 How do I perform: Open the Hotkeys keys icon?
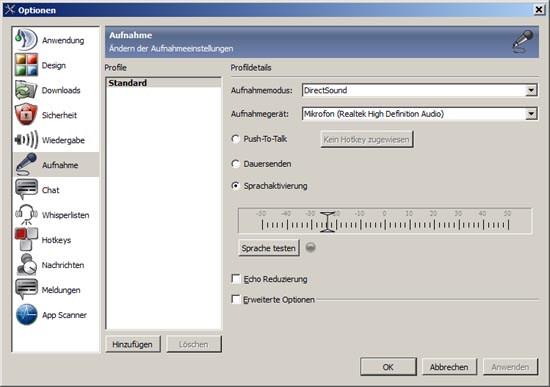pyautogui.click(x=26, y=239)
